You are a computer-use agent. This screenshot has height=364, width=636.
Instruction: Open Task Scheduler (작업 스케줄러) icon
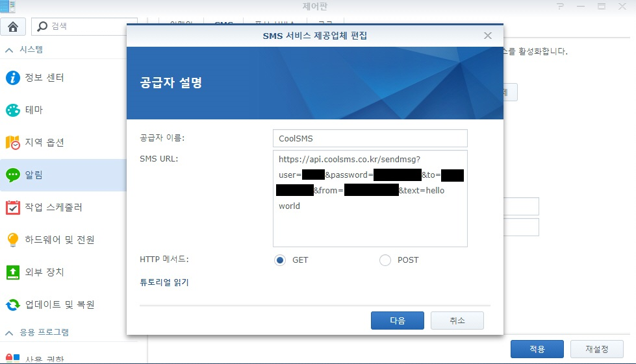(x=13, y=208)
